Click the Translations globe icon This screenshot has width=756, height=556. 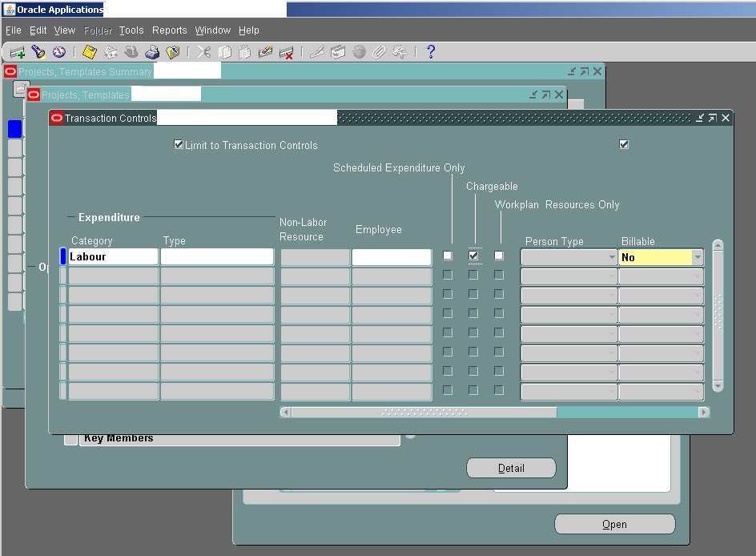click(359, 52)
